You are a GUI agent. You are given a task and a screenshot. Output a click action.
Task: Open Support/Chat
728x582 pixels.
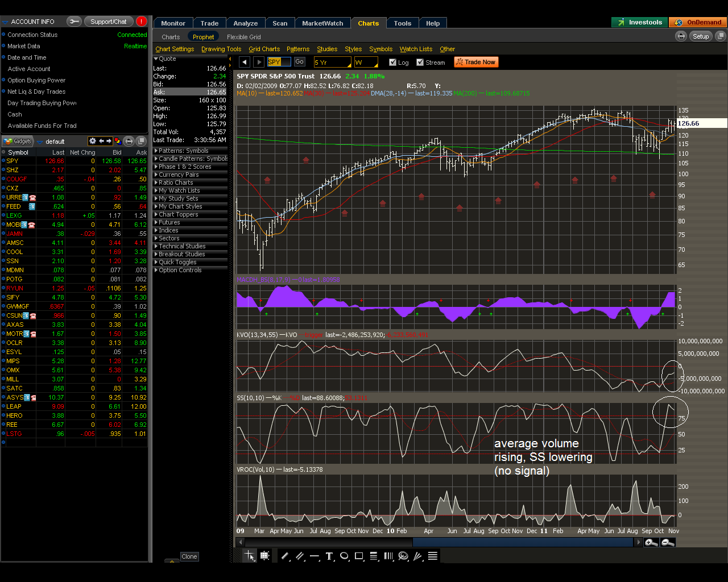[x=108, y=22]
